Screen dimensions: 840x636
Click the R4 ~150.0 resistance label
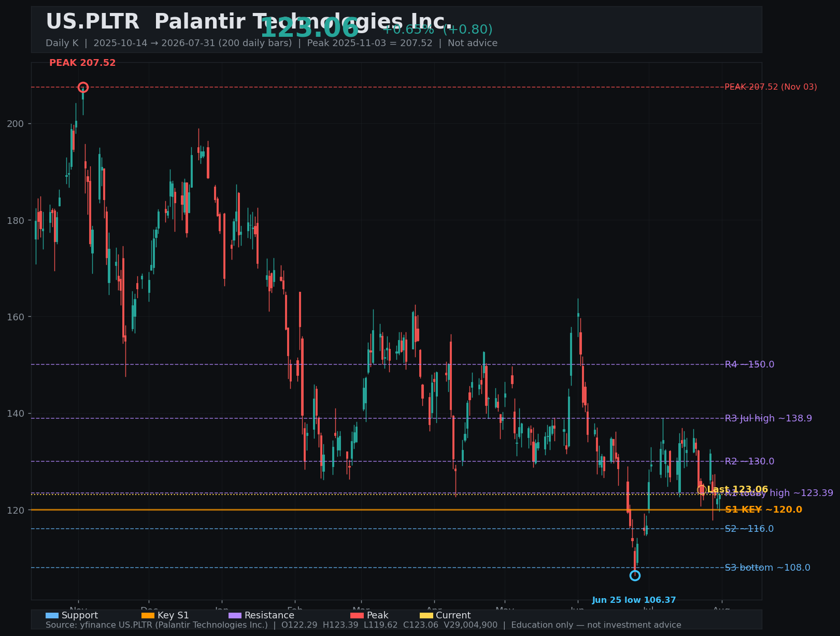coord(749,364)
